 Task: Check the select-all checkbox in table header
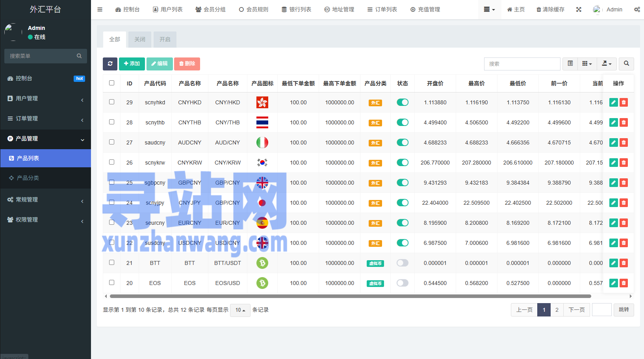click(x=112, y=83)
